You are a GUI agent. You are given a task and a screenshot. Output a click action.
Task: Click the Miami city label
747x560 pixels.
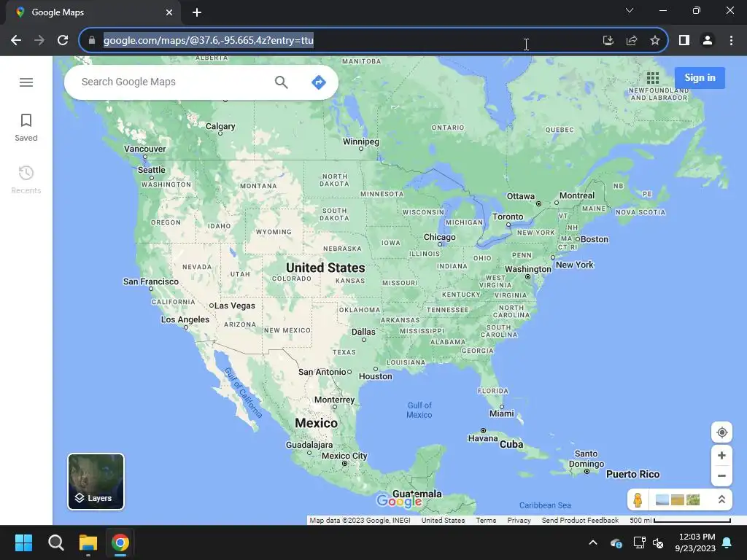click(502, 413)
